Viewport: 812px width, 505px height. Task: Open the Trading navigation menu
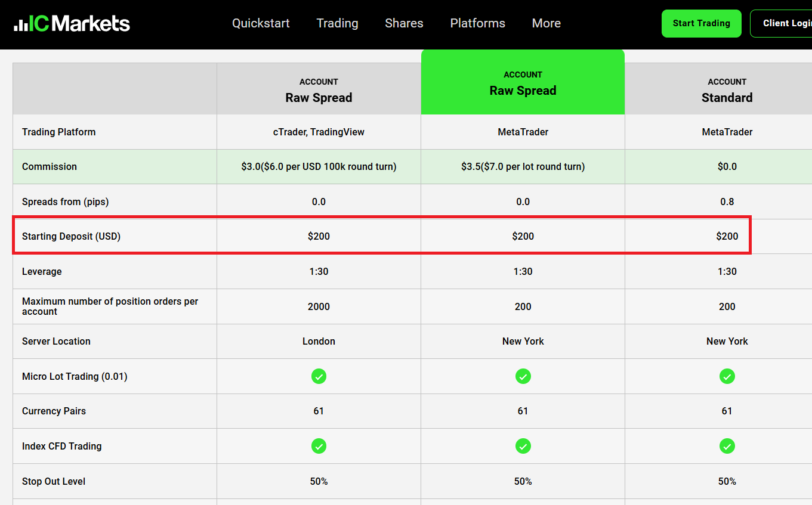point(337,23)
